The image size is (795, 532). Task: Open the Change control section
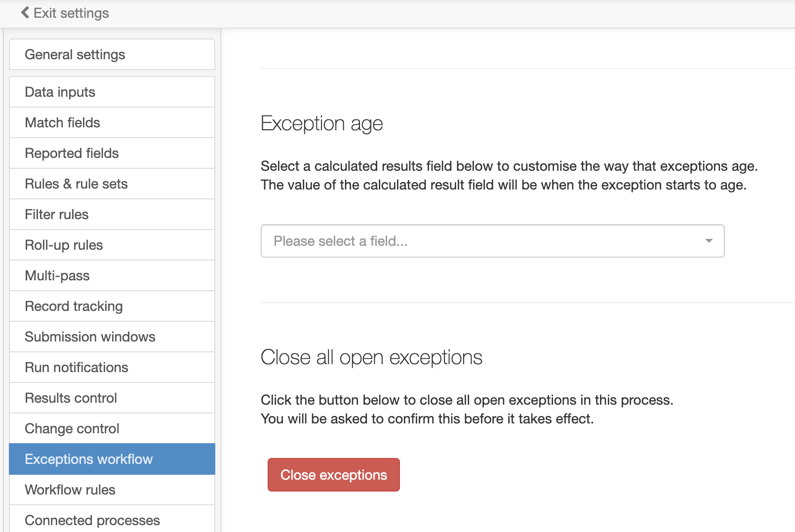[112, 428]
